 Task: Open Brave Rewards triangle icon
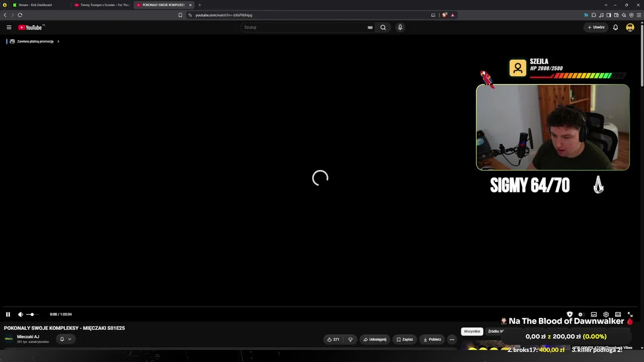coord(452,15)
